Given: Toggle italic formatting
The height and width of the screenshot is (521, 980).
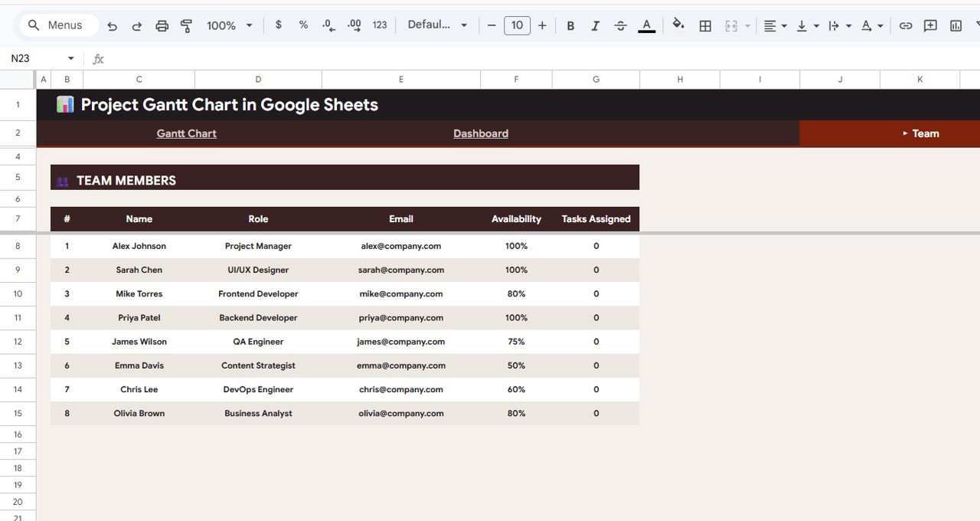Looking at the screenshot, I should [x=595, y=25].
